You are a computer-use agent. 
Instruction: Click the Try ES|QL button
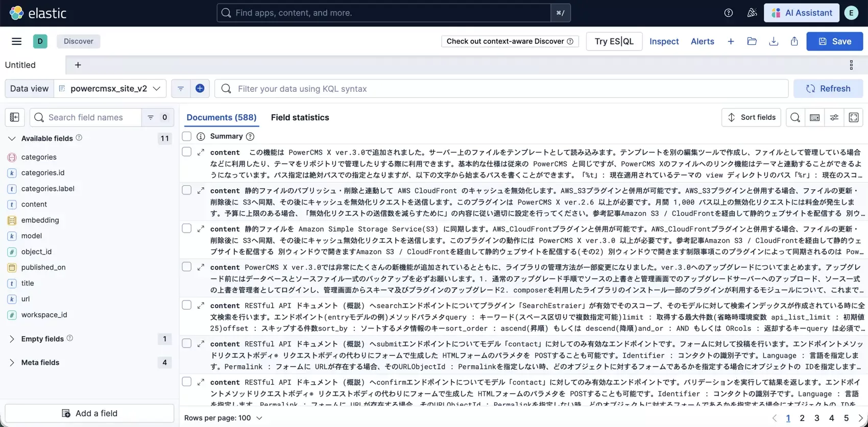(614, 41)
